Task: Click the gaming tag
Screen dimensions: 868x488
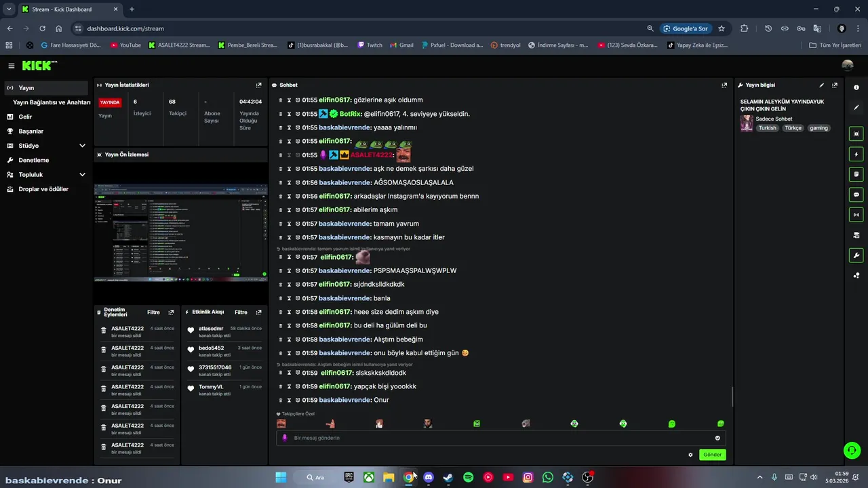Action: pyautogui.click(x=818, y=128)
